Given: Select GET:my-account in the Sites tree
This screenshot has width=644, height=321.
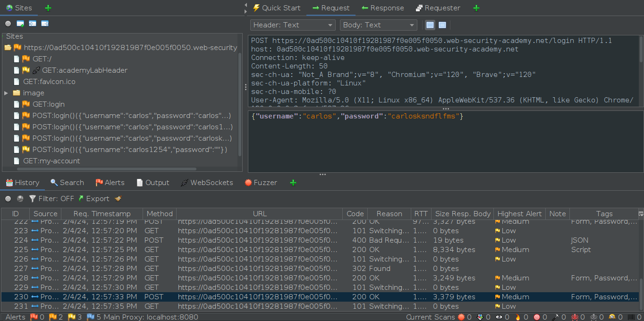Looking at the screenshot, I should tap(51, 161).
